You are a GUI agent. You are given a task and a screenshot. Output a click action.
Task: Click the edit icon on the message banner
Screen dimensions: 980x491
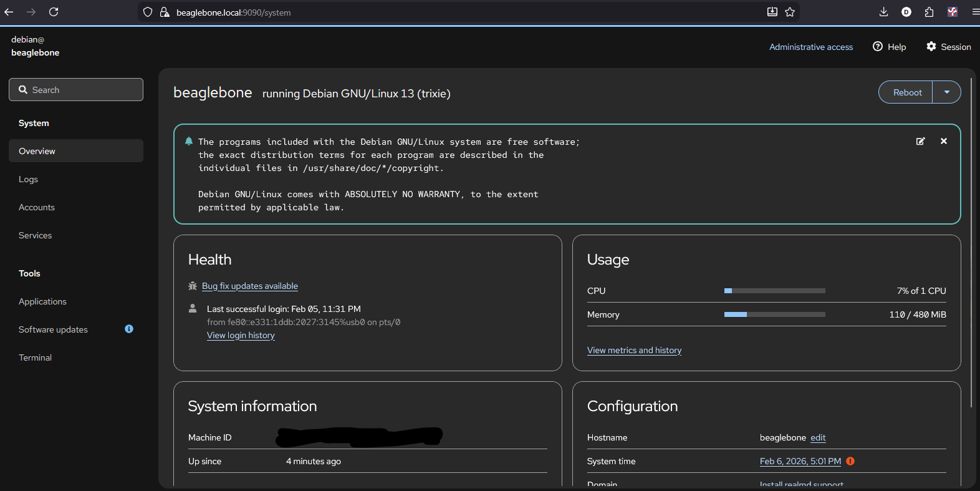click(x=920, y=142)
